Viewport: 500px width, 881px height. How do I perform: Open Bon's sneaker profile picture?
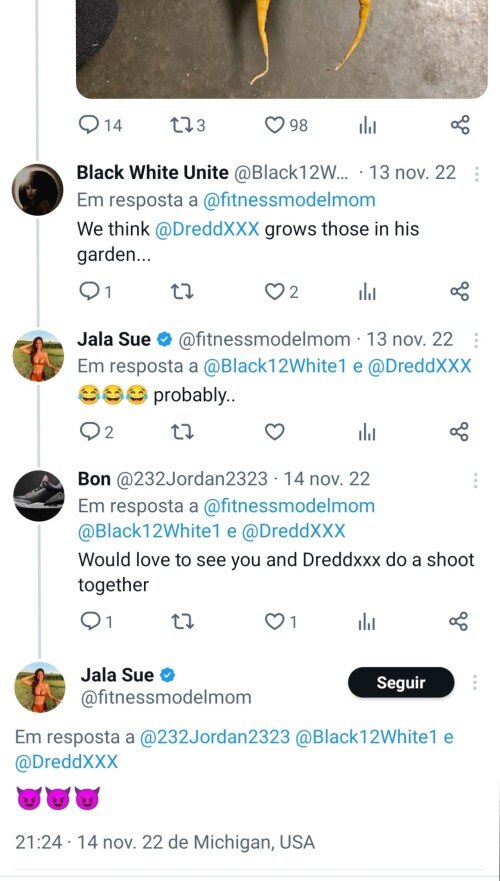(x=39, y=496)
